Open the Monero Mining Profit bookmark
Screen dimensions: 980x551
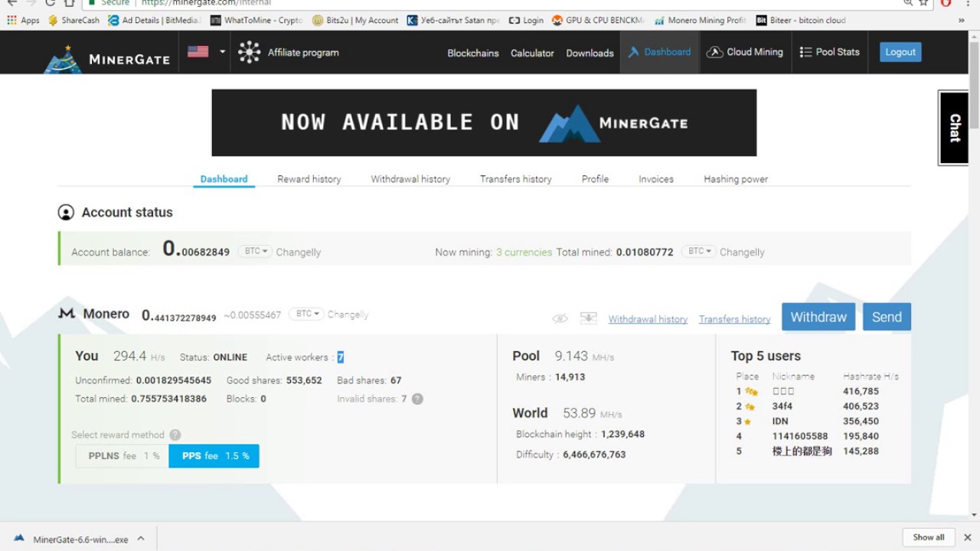[700, 20]
